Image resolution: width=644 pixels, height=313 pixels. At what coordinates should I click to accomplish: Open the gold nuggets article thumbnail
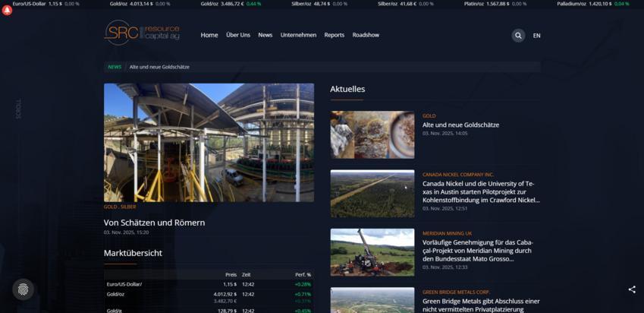372,134
